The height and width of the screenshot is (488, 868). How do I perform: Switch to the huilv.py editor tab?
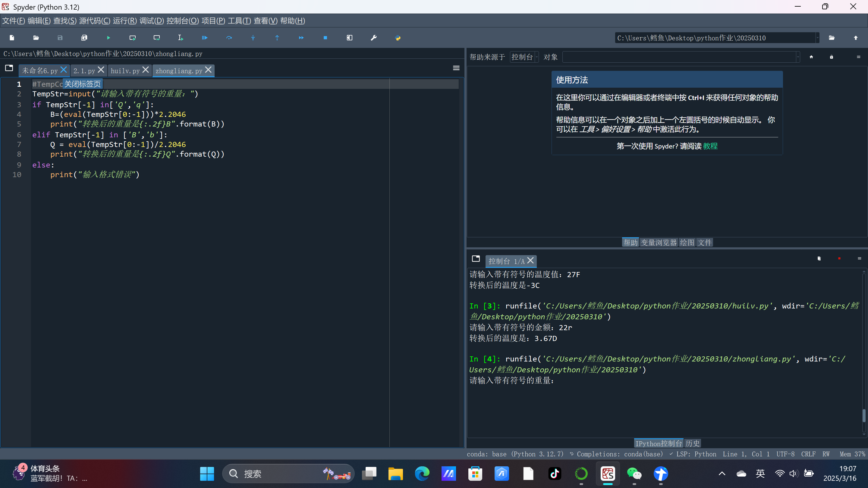click(125, 71)
